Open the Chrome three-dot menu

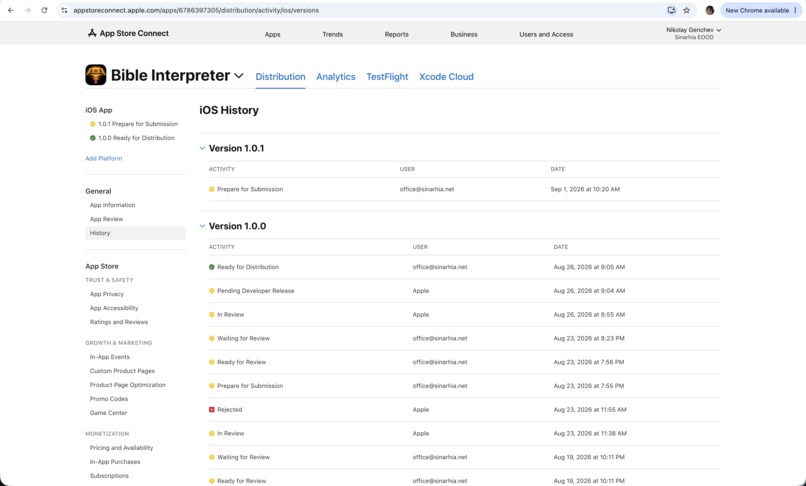click(795, 10)
